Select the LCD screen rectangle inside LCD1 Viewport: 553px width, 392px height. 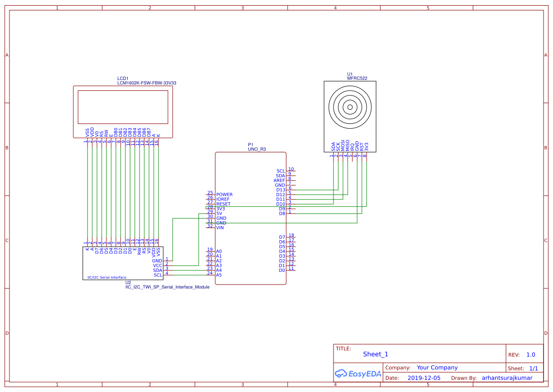(x=122, y=107)
